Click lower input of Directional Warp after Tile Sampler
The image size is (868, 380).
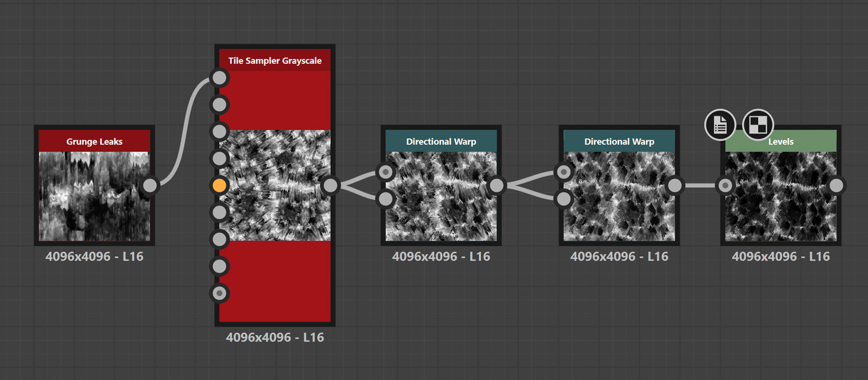(386, 199)
